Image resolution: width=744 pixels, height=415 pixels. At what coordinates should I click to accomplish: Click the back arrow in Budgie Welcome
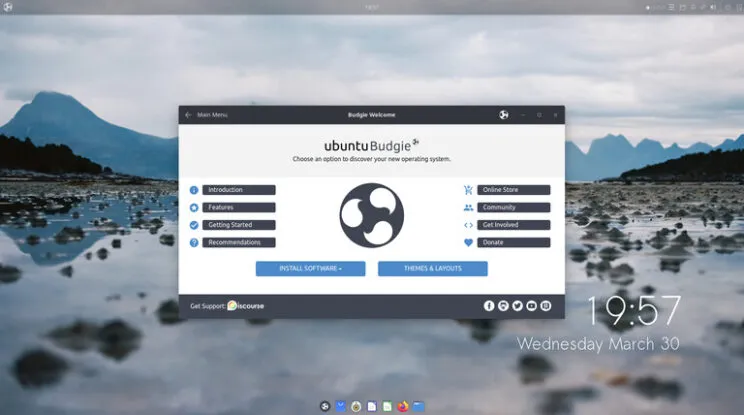point(188,115)
